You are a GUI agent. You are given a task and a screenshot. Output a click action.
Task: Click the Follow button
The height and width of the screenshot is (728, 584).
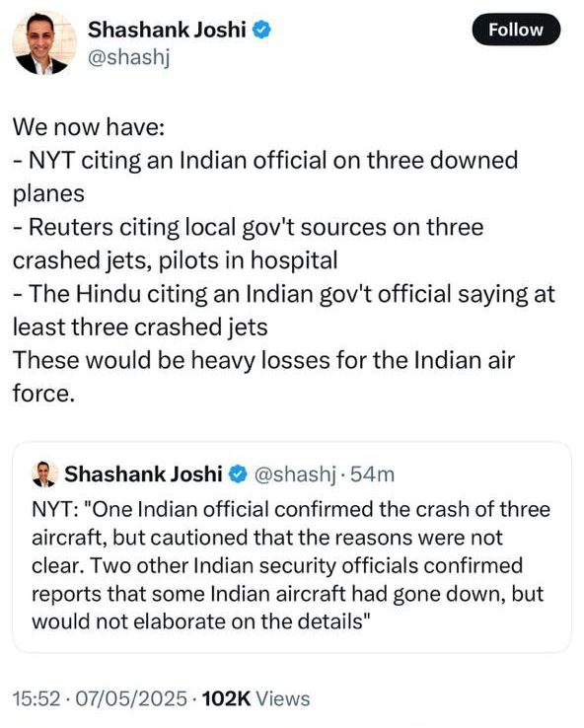pos(516,30)
